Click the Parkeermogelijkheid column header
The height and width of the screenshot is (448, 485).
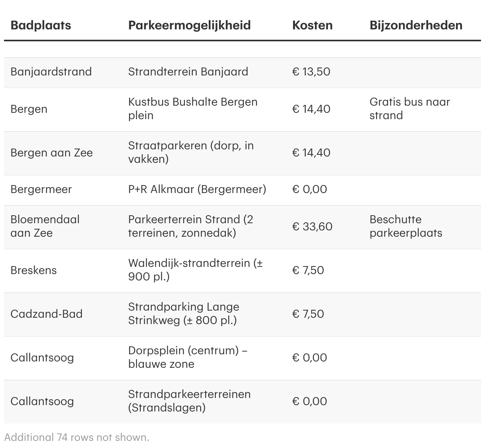189,25
